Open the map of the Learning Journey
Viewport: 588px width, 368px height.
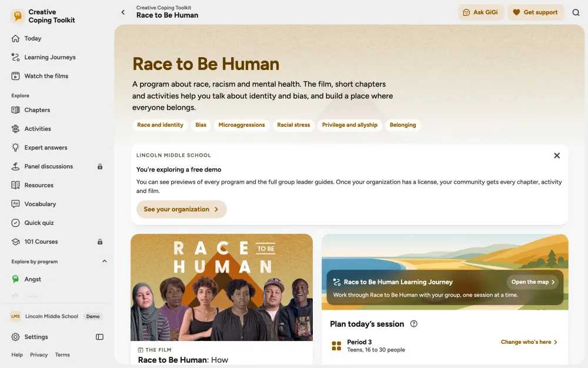pyautogui.click(x=533, y=282)
